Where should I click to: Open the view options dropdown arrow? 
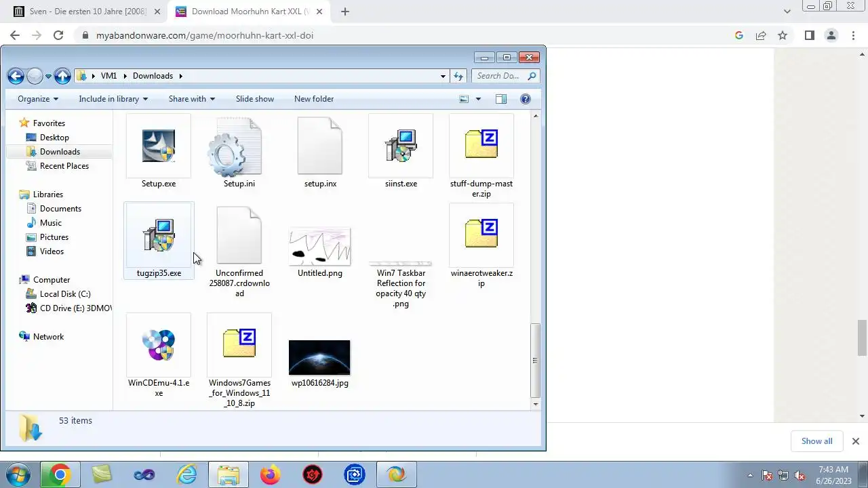[478, 99]
